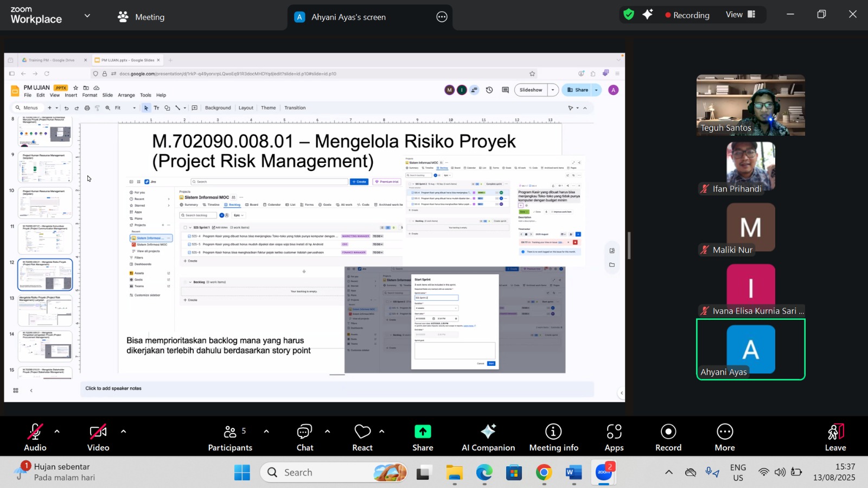Expand Chat options arrow
The width and height of the screenshot is (868, 488).
pyautogui.click(x=327, y=432)
